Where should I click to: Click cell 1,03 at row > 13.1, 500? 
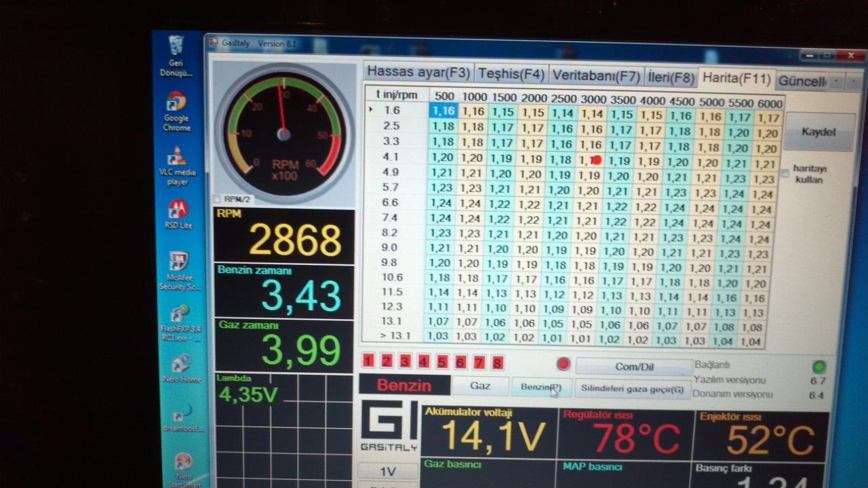[439, 336]
